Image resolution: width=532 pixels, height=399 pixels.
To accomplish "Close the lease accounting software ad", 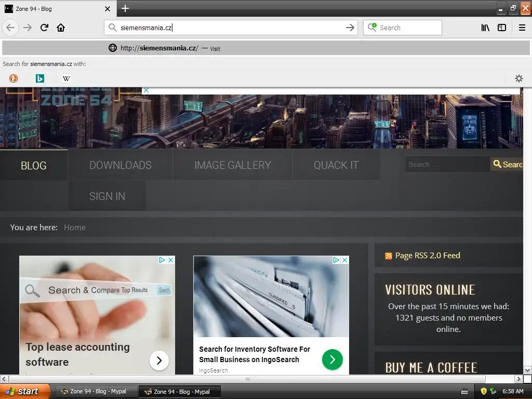I will pyautogui.click(x=171, y=260).
